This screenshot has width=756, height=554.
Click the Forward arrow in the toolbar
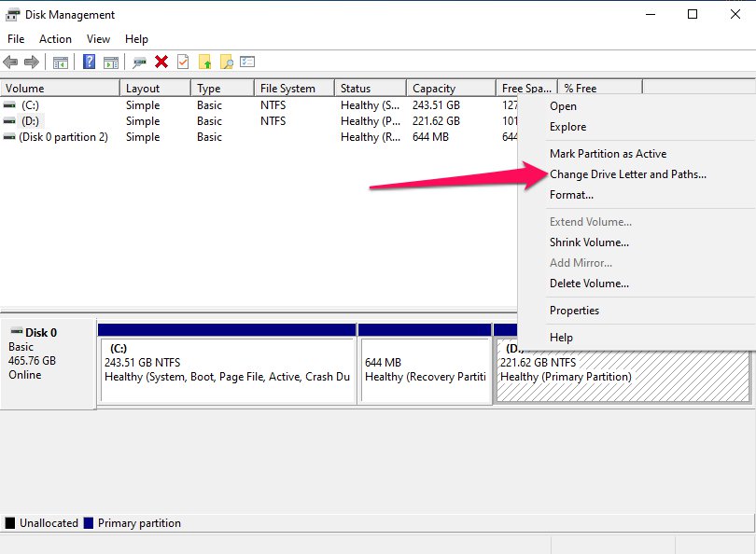tap(32, 62)
